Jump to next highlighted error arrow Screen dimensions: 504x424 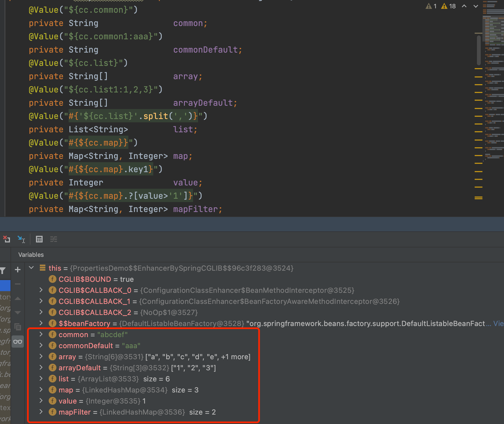(476, 6)
